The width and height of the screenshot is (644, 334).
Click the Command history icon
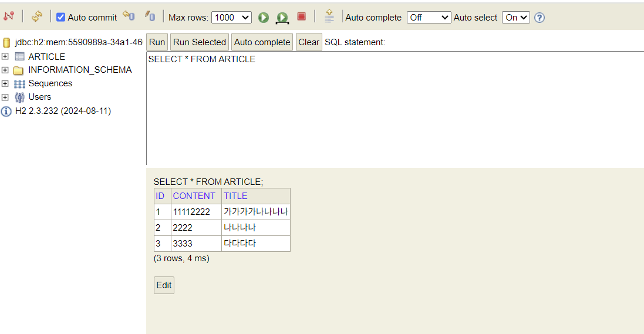[329, 16]
